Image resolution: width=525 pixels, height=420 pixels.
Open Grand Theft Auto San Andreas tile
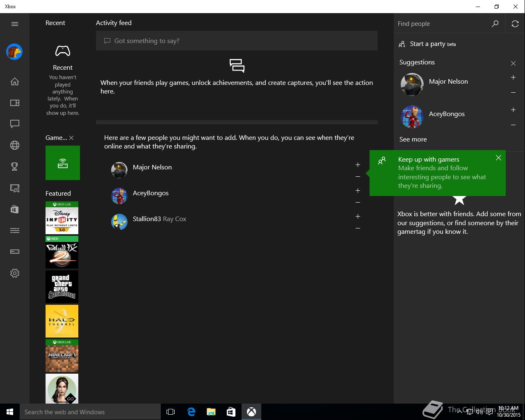62,287
